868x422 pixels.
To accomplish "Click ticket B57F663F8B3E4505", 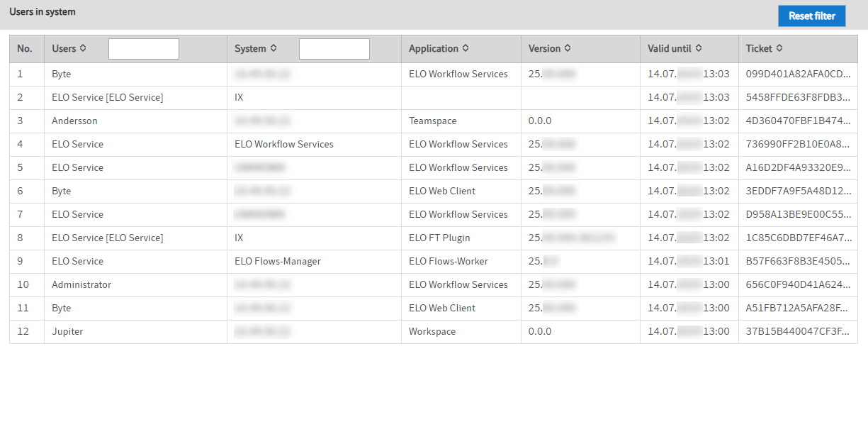I will 799,261.
